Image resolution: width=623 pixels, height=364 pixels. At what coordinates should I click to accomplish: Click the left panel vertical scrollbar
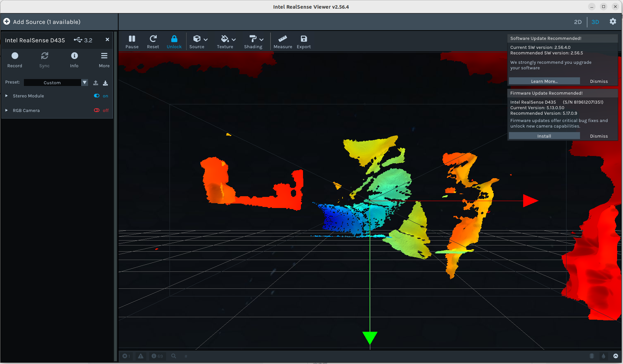[x=115, y=196]
